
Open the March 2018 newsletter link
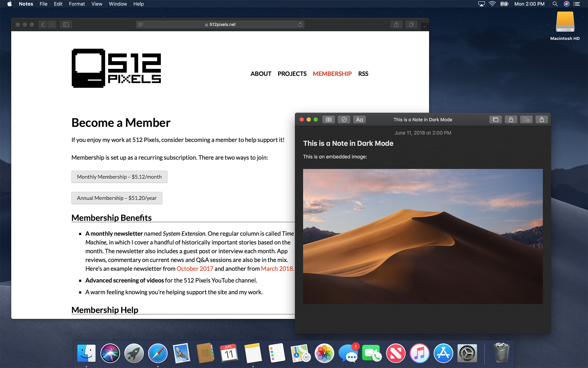[277, 268]
